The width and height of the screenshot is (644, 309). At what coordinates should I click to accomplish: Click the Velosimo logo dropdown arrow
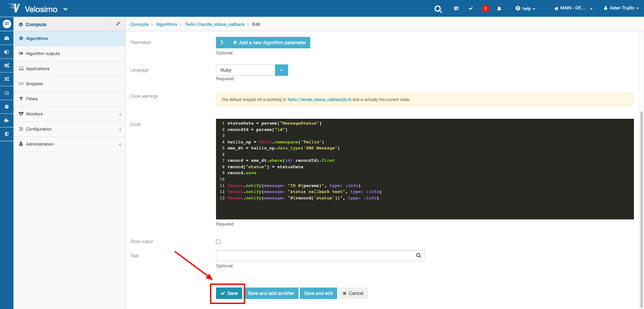pyautogui.click(x=65, y=9)
